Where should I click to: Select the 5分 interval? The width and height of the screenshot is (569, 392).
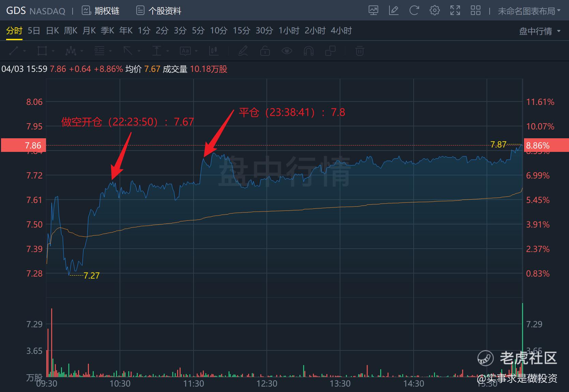[x=198, y=31]
